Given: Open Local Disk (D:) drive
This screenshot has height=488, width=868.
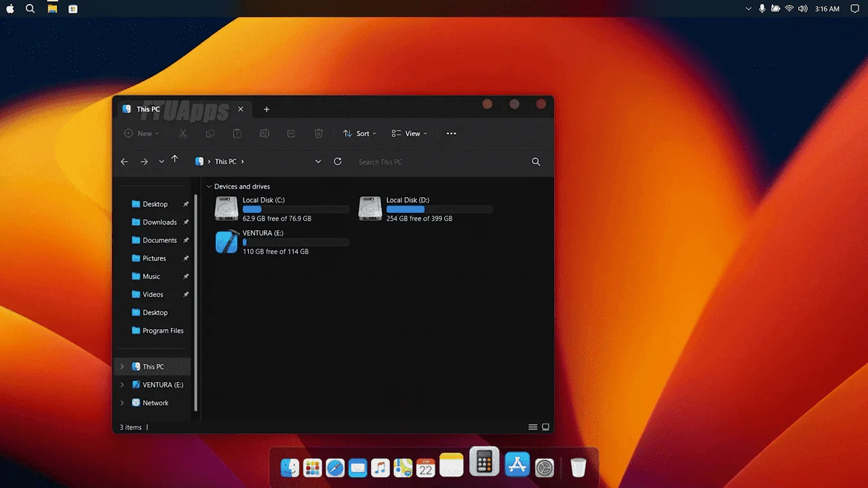Looking at the screenshot, I should [425, 209].
